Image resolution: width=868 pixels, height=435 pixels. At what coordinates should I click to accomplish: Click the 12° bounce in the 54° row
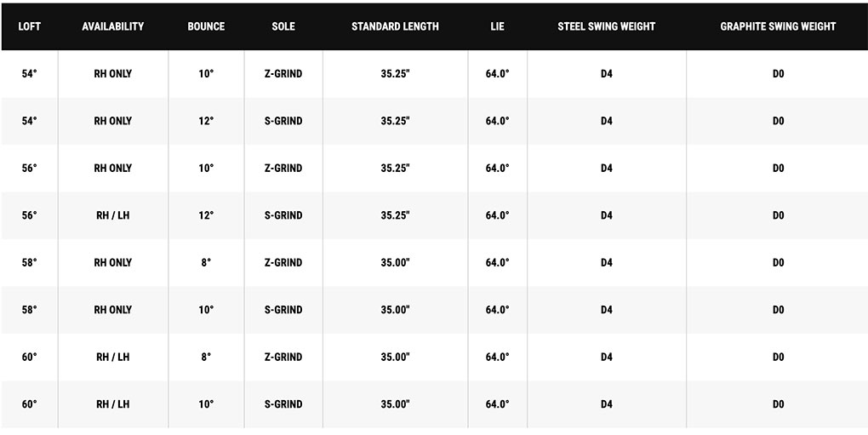206,121
